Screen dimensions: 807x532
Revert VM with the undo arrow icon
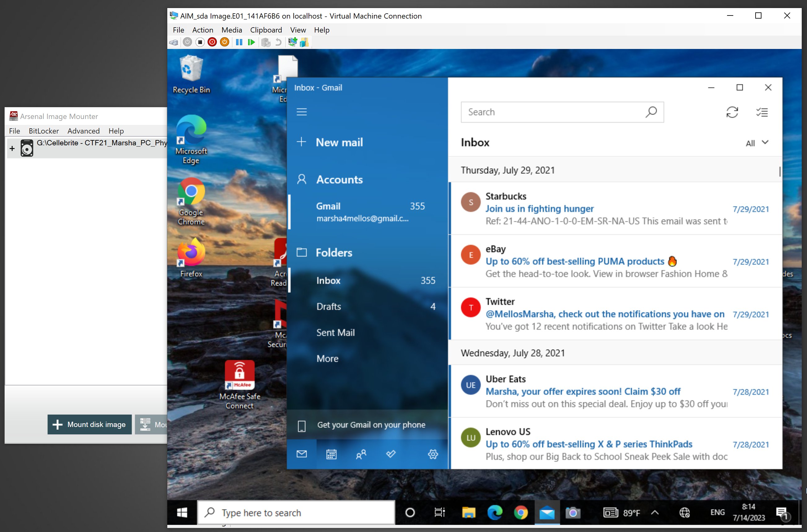coord(278,42)
